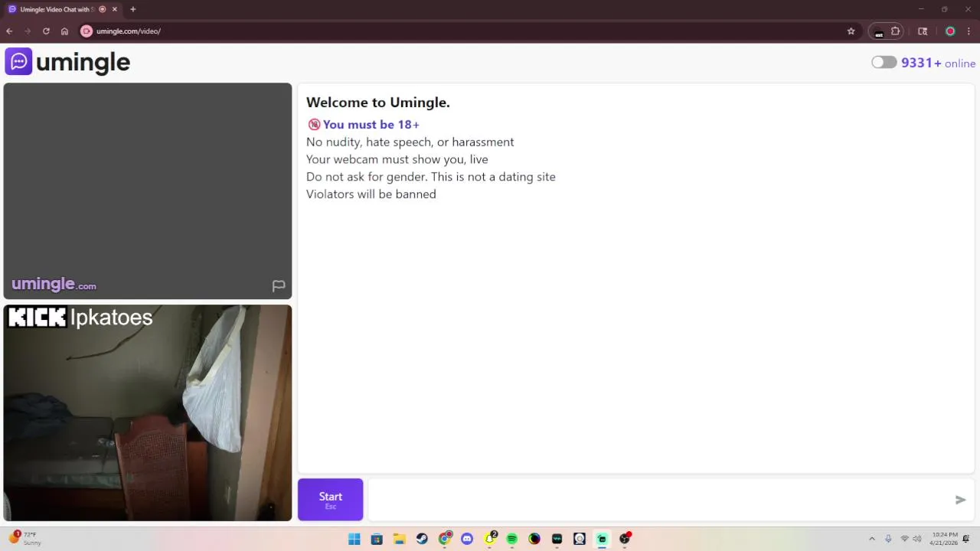Go back with the browser back arrow
This screenshot has height=551, width=980.
[9, 31]
